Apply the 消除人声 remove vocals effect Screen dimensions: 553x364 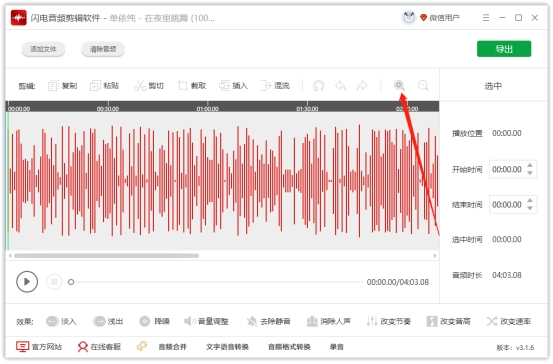[x=329, y=321]
